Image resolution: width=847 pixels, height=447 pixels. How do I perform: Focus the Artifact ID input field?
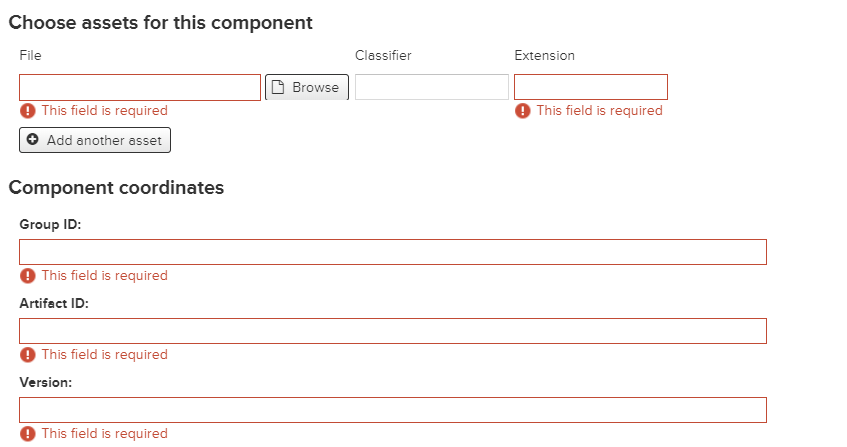(393, 331)
